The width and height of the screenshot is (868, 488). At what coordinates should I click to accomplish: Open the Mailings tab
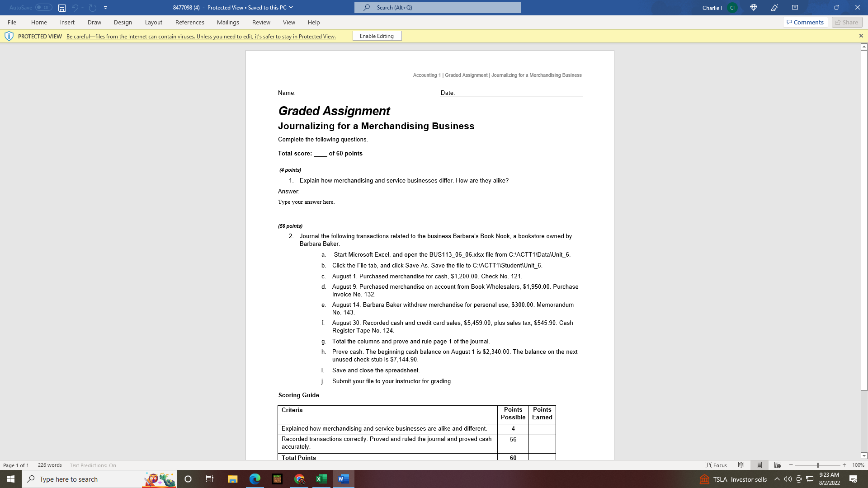228,22
